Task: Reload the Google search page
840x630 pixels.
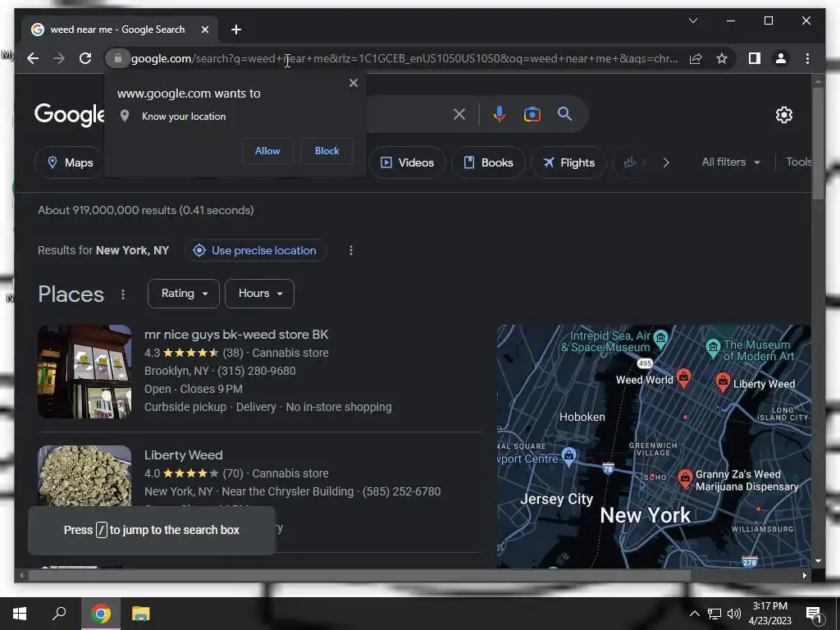Action: [85, 58]
